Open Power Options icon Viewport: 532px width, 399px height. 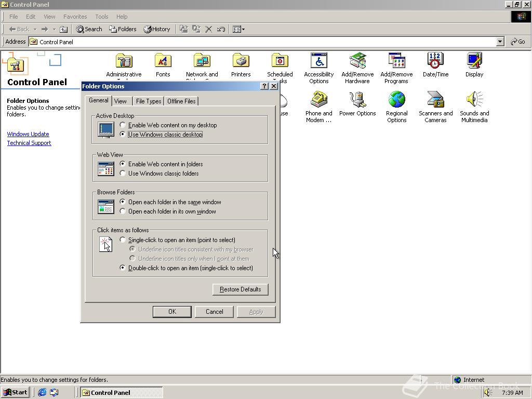(357, 100)
